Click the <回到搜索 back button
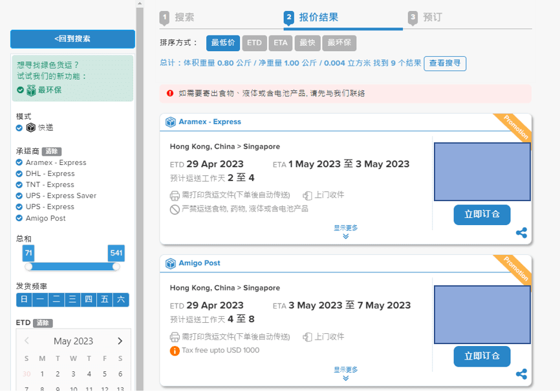Screen dimensions: 560x392 coord(72,39)
